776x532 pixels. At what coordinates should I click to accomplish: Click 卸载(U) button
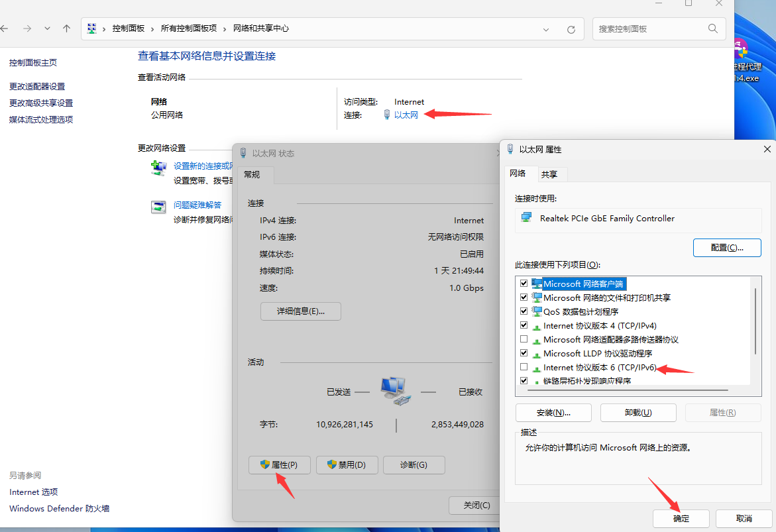pyautogui.click(x=638, y=412)
